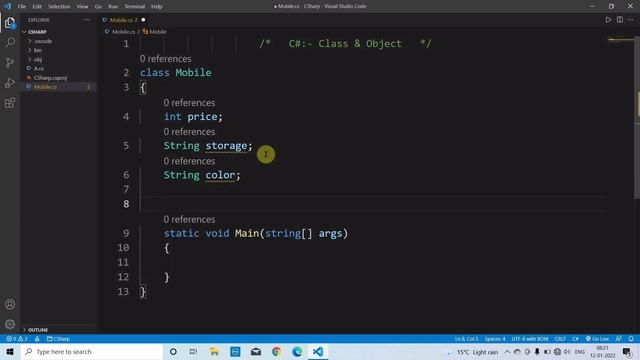Open Google Chrome from the taskbar
Image resolution: width=640 pixels, height=360 pixels.
coord(276,351)
